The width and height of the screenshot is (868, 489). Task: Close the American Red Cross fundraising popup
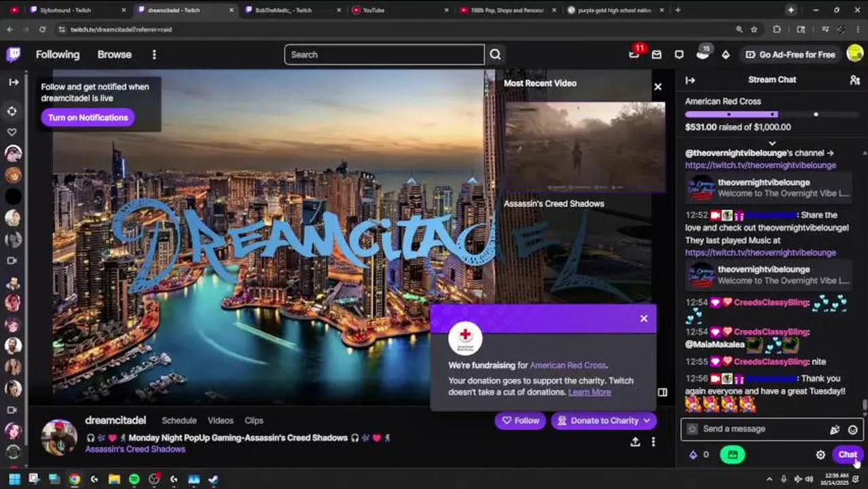[644, 319]
